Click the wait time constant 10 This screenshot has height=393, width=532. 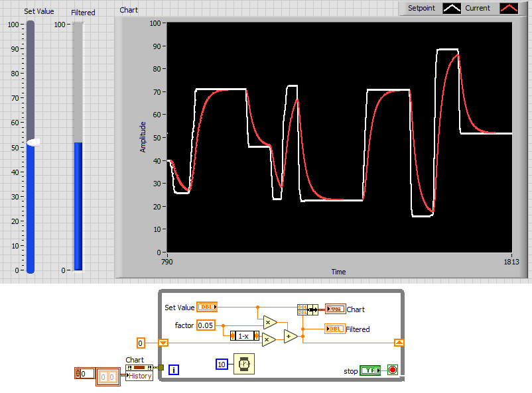click(222, 364)
